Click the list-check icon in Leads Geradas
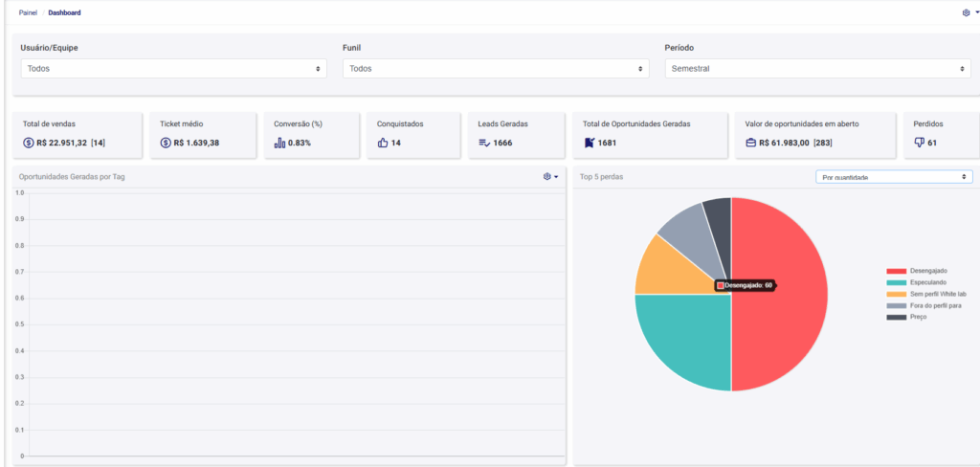Screen dimensions: 980x467 [x=484, y=143]
